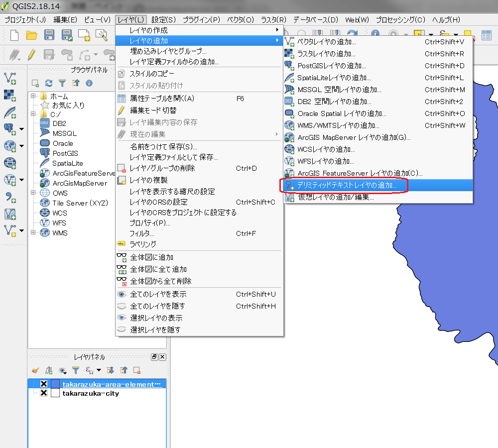Click the Add Raster Layer sidebar icon
This screenshot has height=448, width=498.
10,95
